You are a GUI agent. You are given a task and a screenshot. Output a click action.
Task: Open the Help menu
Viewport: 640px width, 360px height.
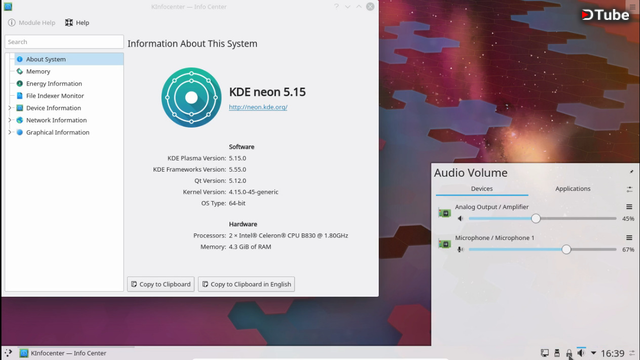pos(77,22)
